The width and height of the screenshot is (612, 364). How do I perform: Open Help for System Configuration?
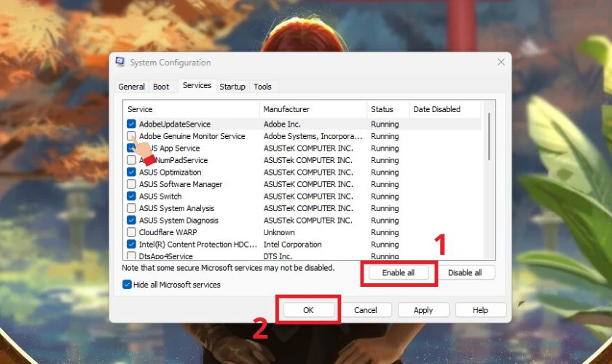(480, 310)
